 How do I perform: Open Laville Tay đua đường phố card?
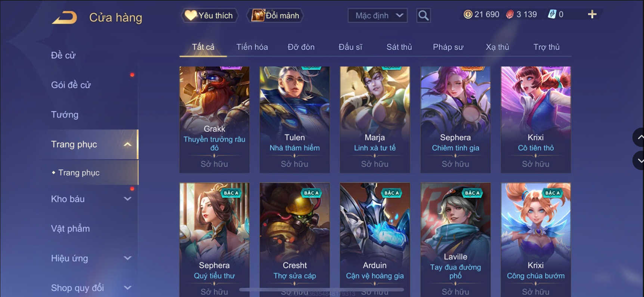[x=455, y=240]
